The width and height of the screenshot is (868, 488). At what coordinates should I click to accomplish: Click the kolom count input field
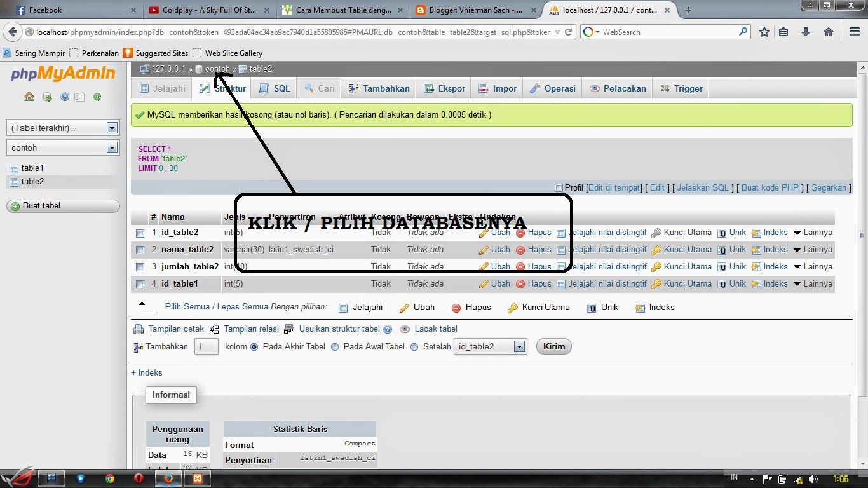(x=206, y=346)
